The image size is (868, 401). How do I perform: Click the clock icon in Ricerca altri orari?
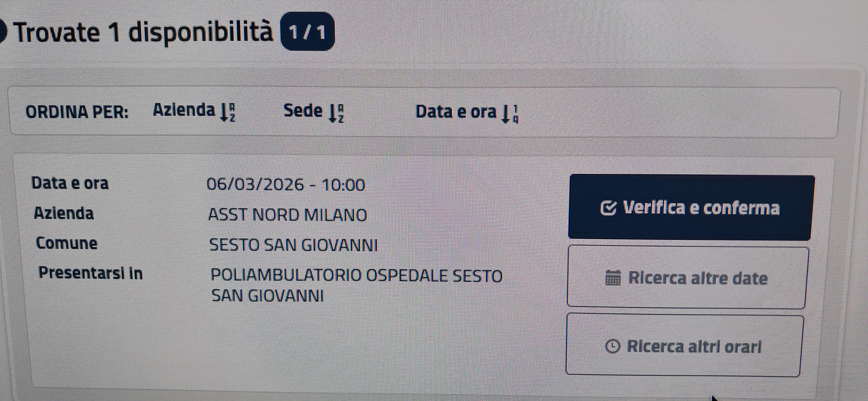pos(612,346)
